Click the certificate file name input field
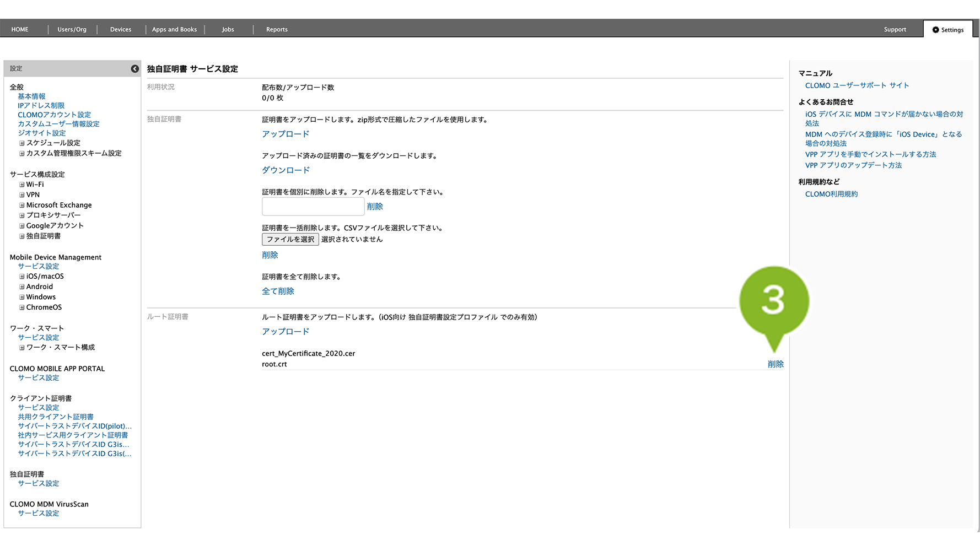The width and height of the screenshot is (980, 551). [x=313, y=207]
